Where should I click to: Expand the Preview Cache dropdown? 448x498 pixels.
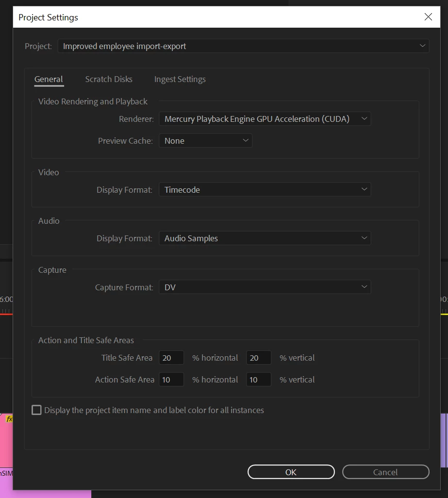205,141
